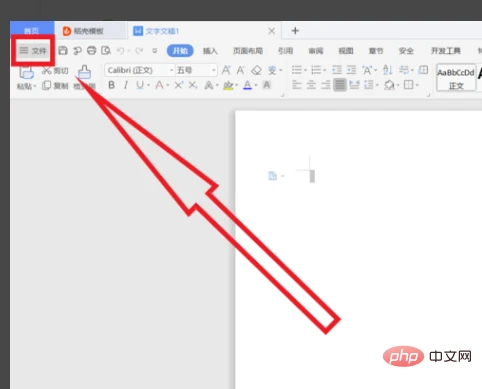This screenshot has width=482, height=389.
Task: Expand the Paste options arrow
Action: (x=34, y=86)
